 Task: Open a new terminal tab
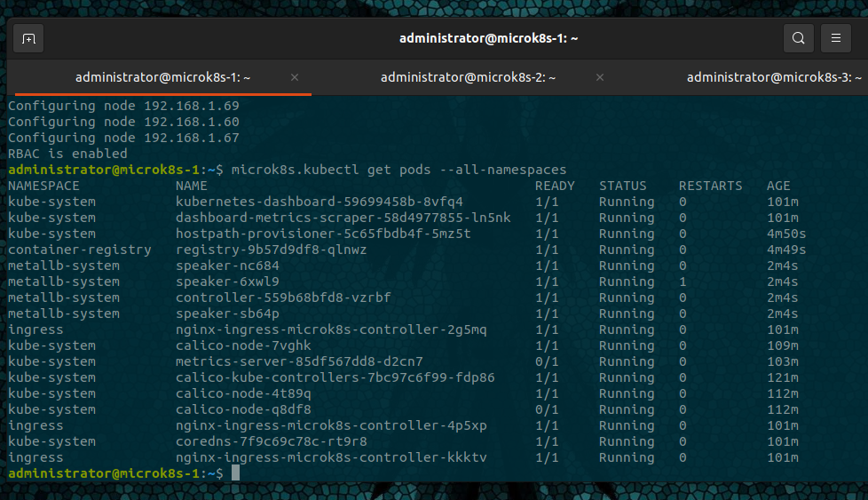28,39
